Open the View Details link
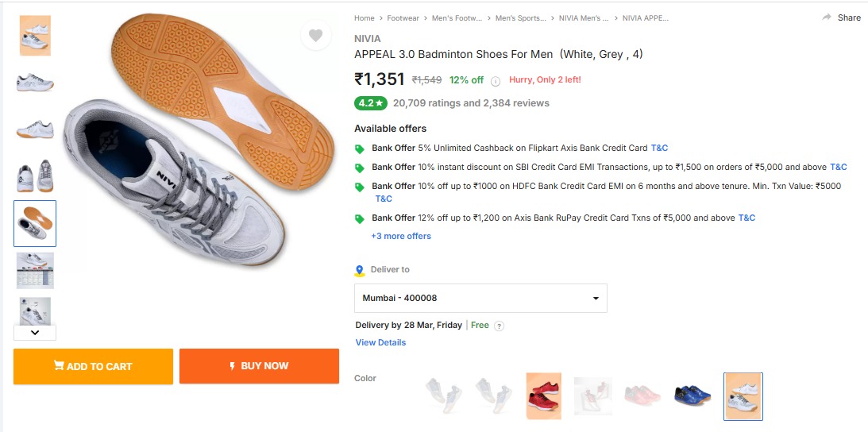 pyautogui.click(x=380, y=342)
